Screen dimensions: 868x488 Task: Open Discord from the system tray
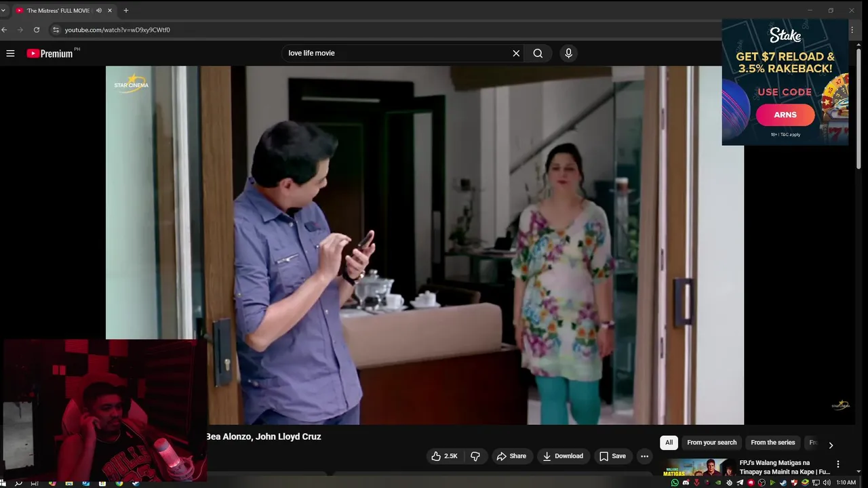point(686,483)
